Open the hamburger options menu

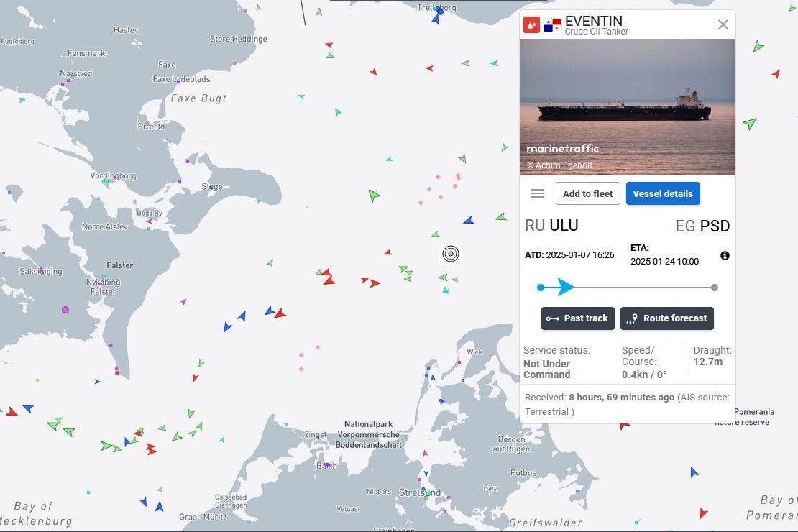537,193
